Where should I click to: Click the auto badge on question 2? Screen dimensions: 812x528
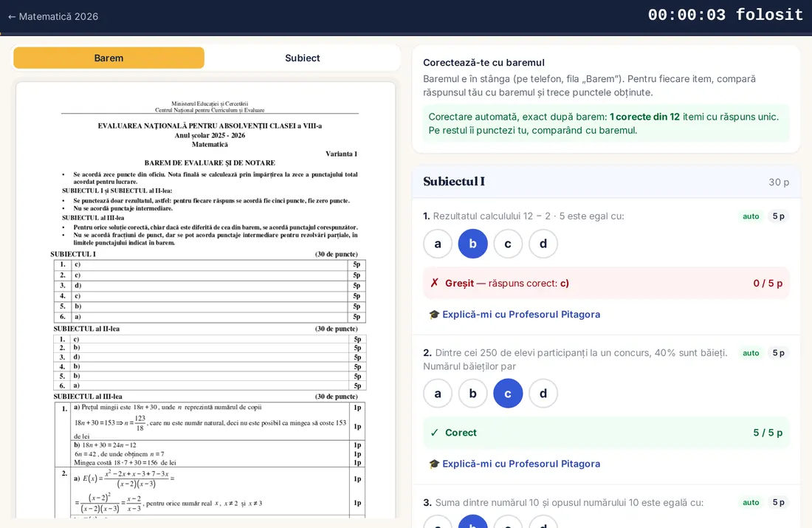click(x=751, y=353)
